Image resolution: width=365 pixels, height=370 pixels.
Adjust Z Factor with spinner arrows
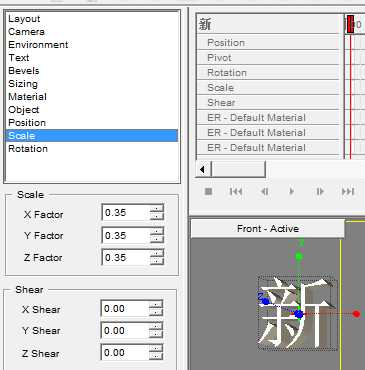156,257
